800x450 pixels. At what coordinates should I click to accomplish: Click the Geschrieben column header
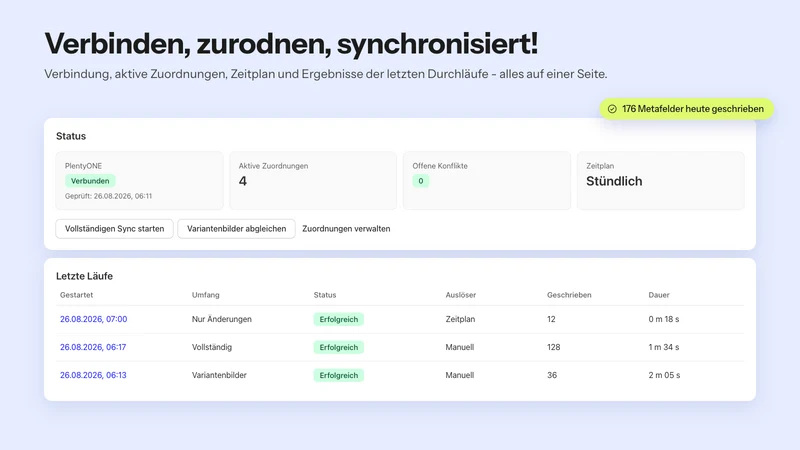pos(569,295)
